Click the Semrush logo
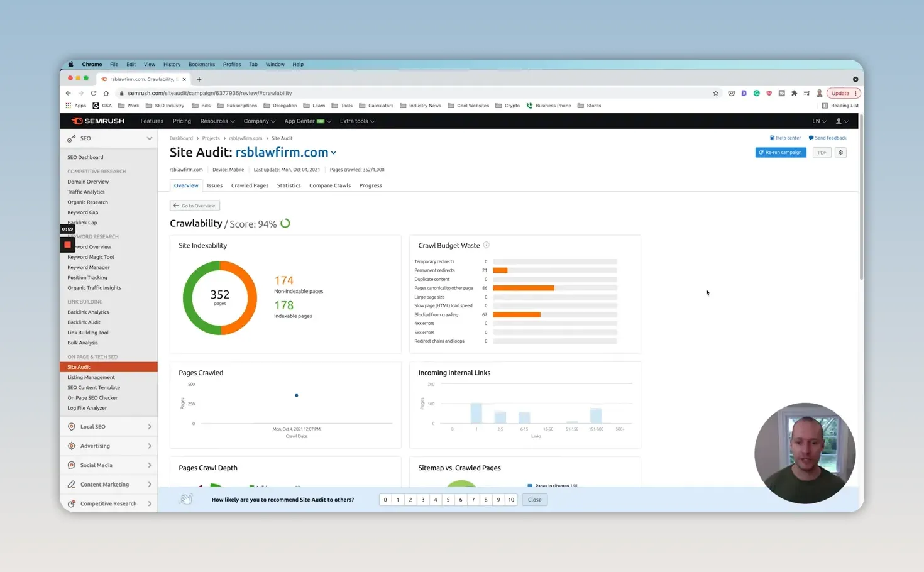Image resolution: width=924 pixels, height=572 pixels. point(98,121)
